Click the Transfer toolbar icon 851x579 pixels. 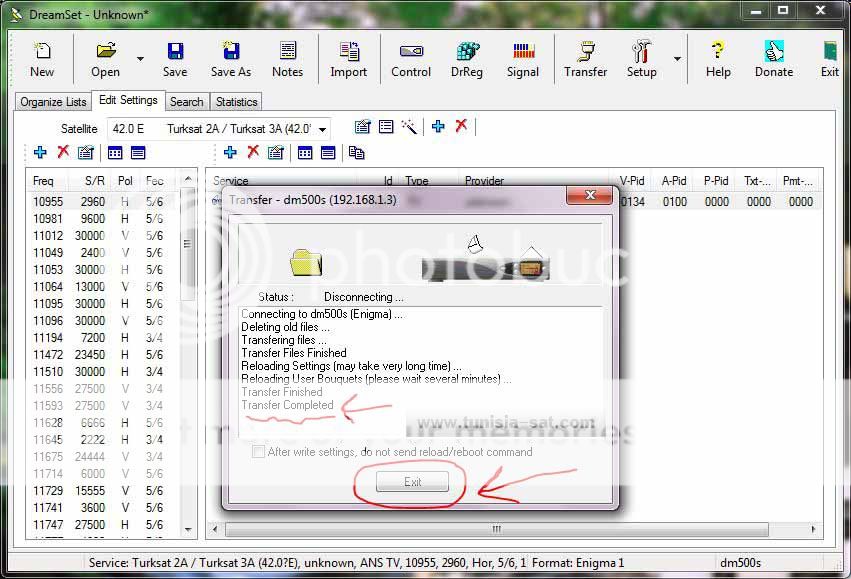(x=585, y=59)
